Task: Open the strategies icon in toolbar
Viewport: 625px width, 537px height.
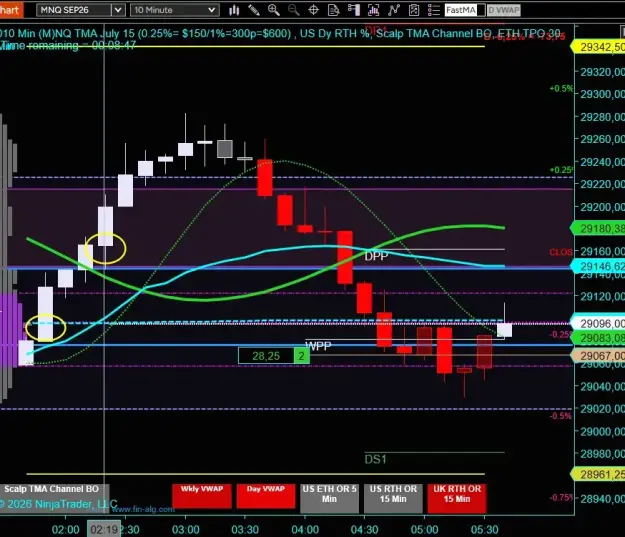Action: coord(394,10)
